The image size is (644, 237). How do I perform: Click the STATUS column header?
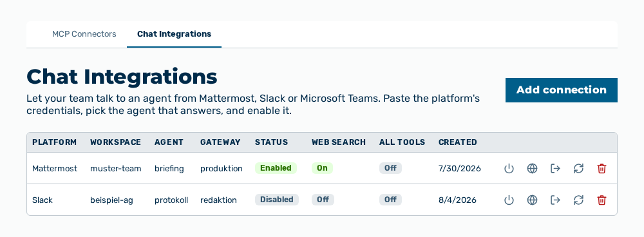pos(272,142)
